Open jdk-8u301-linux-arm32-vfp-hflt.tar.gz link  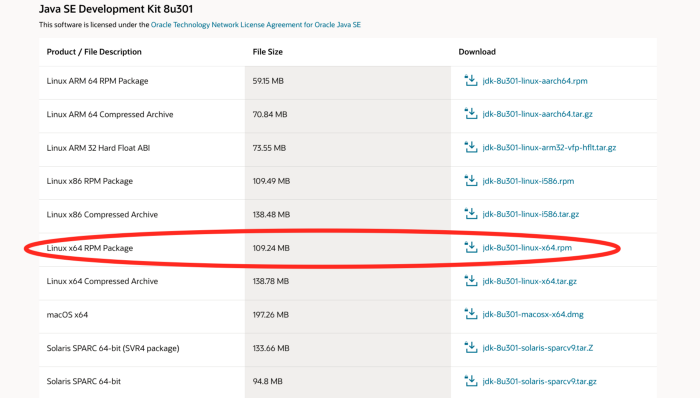pyautogui.click(x=549, y=148)
